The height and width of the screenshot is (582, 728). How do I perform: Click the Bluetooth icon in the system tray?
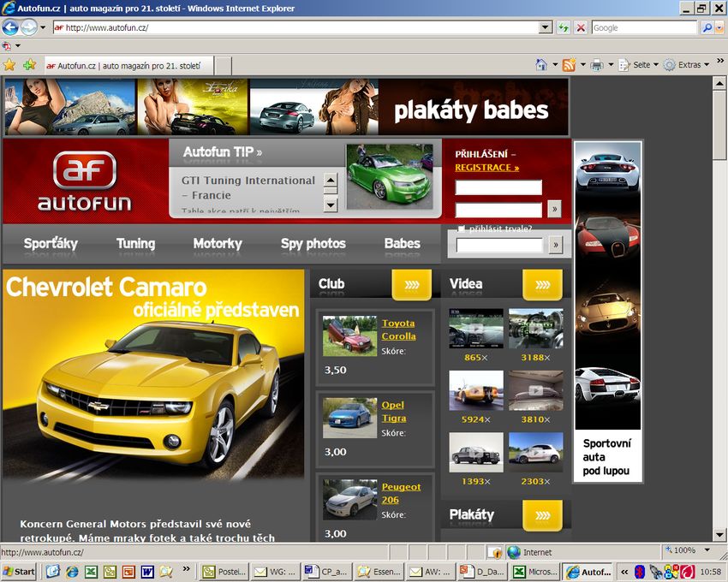point(640,572)
